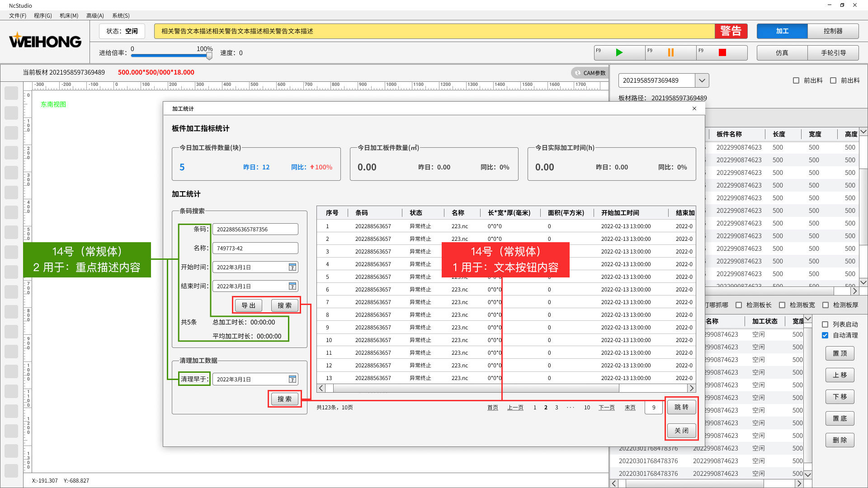This screenshot has height=488, width=868.
Task: Select statistics table row with 序号 7
Action: pyautogui.click(x=506, y=302)
